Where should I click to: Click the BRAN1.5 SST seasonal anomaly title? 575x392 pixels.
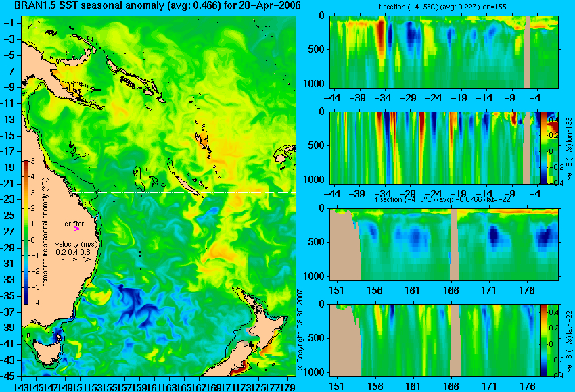[x=156, y=5]
